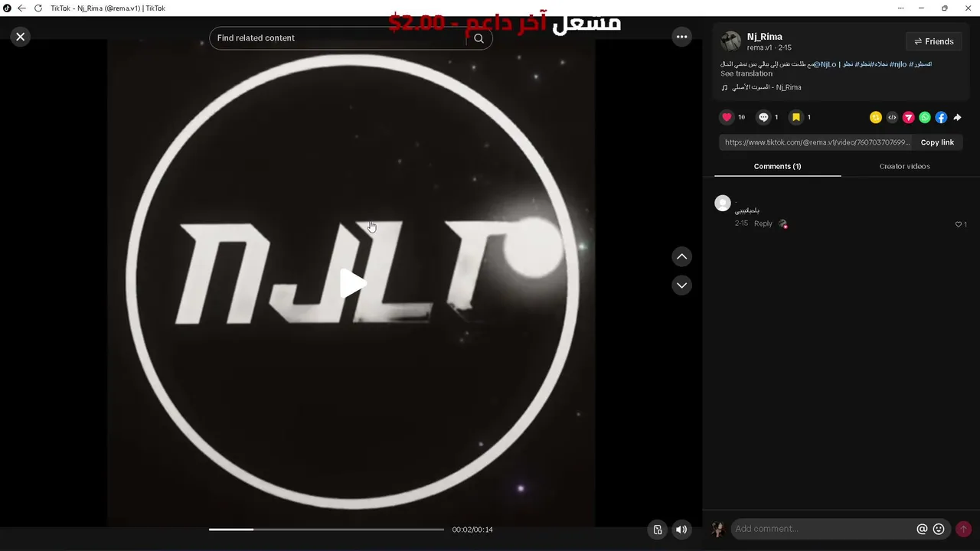Switch to the Comments (1) tab
This screenshot has height=551, width=980.
coord(777,166)
